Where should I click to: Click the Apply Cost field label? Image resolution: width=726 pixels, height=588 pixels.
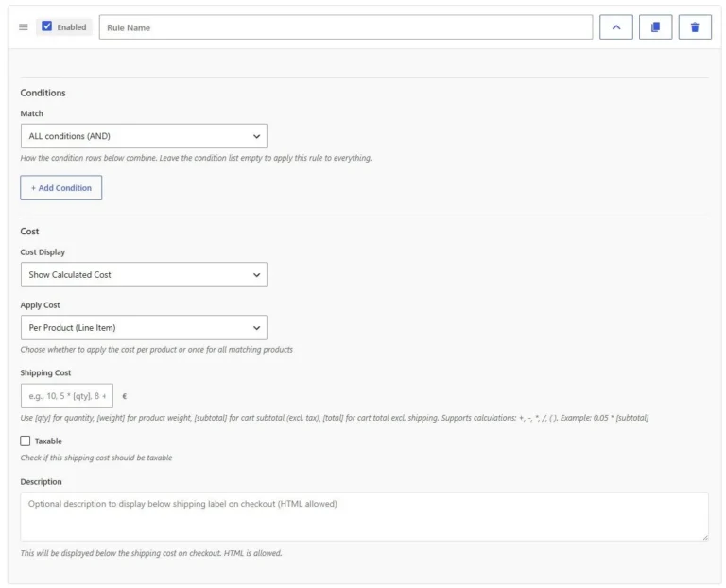[x=40, y=305]
